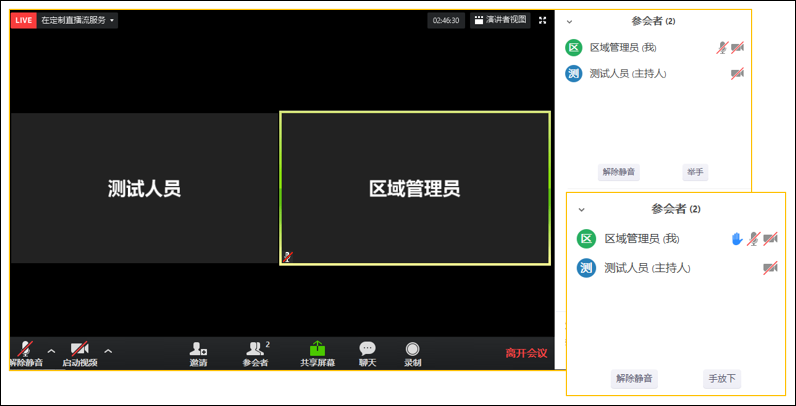Click the 举手 raise hand button
796x406 pixels.
[695, 172]
